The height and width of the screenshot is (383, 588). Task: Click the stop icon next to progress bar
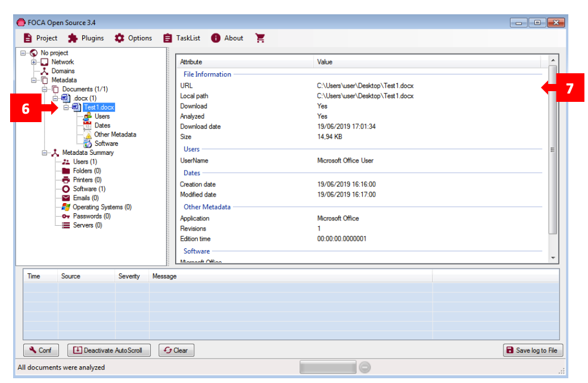point(365,368)
